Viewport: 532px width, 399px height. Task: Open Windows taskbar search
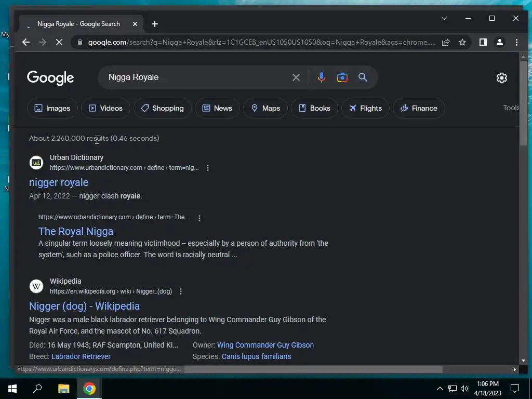[37, 389]
